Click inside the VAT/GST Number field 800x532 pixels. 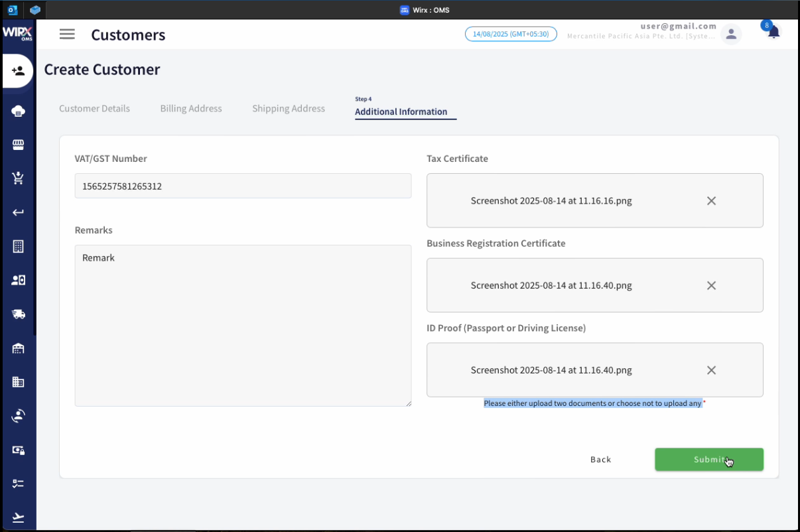243,186
